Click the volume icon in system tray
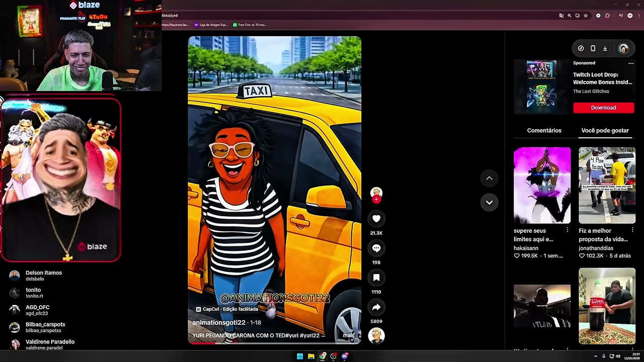The image size is (644, 362). click(x=619, y=356)
